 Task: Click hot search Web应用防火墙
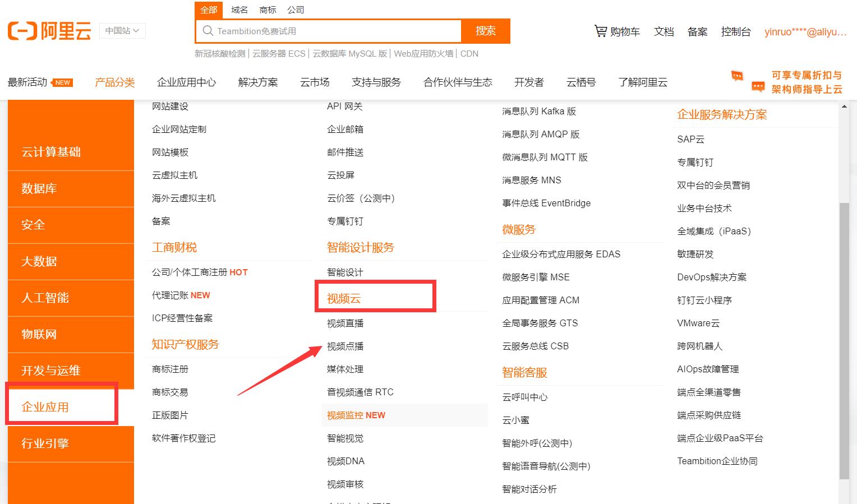[423, 54]
